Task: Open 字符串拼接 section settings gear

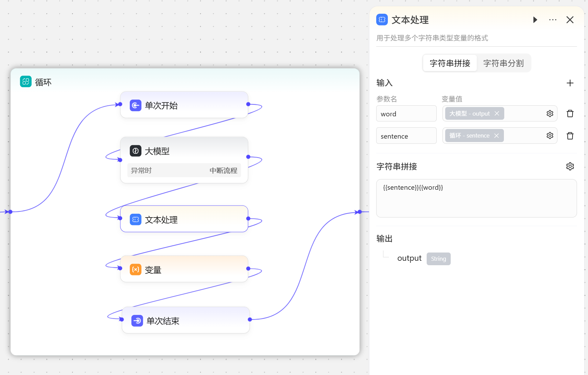Action: coord(570,166)
